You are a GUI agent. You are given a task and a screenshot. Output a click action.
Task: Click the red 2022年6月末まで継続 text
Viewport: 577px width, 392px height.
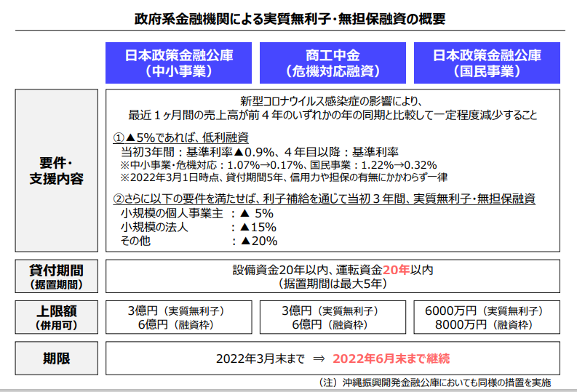tap(391, 359)
